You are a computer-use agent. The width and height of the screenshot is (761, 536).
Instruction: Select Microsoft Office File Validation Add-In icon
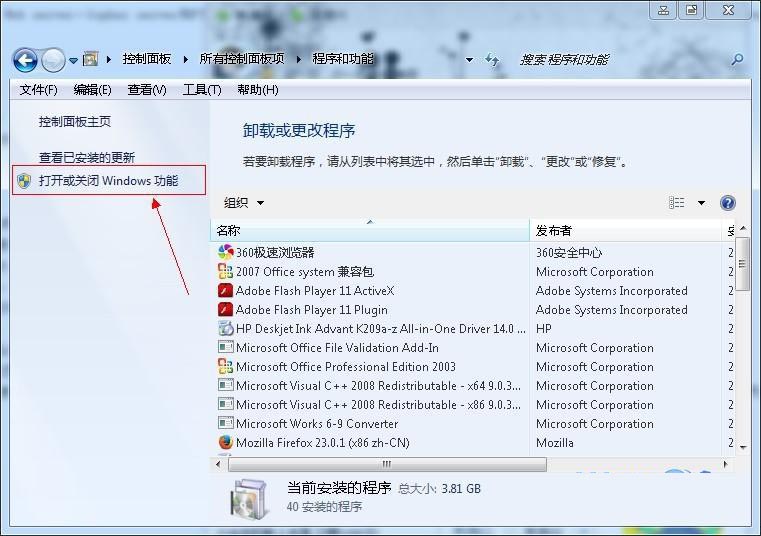click(x=226, y=347)
